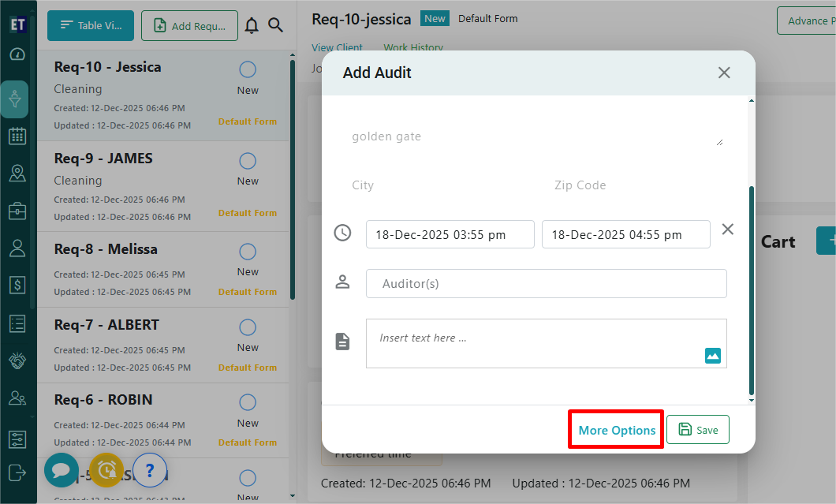Click the yellow alarm clock button
Screen dimensions: 836x504
coord(106,470)
